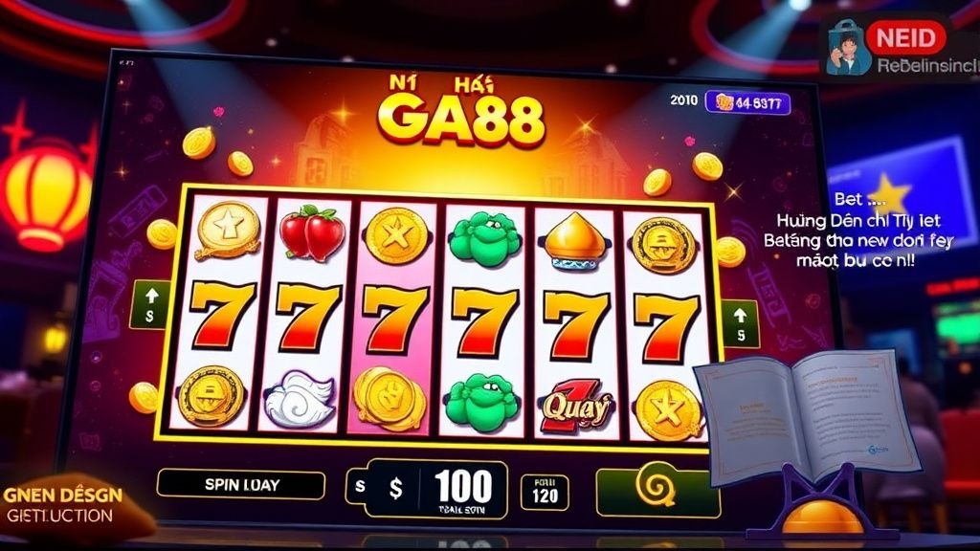Screen dimensions: 980x551
Task: Raise bet with left green arrow
Action: click(x=149, y=304)
